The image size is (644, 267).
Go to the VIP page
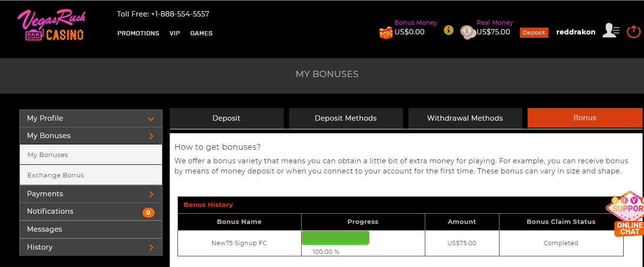point(175,33)
